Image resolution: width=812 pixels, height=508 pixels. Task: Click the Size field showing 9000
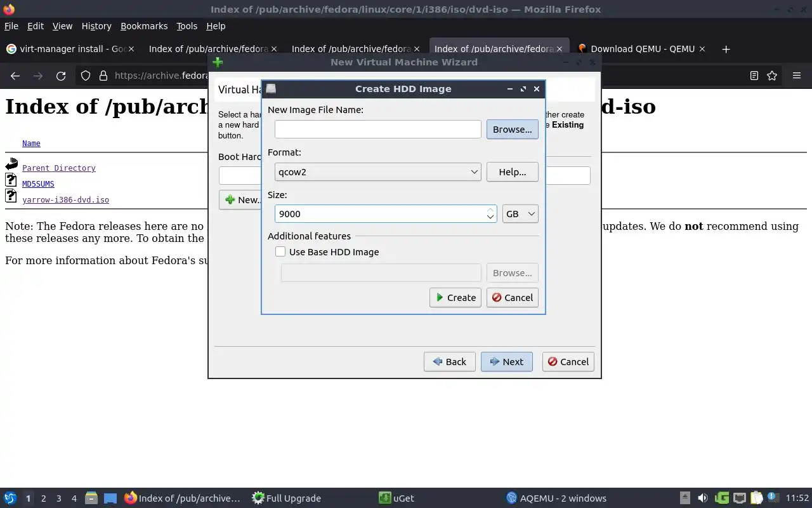point(380,214)
